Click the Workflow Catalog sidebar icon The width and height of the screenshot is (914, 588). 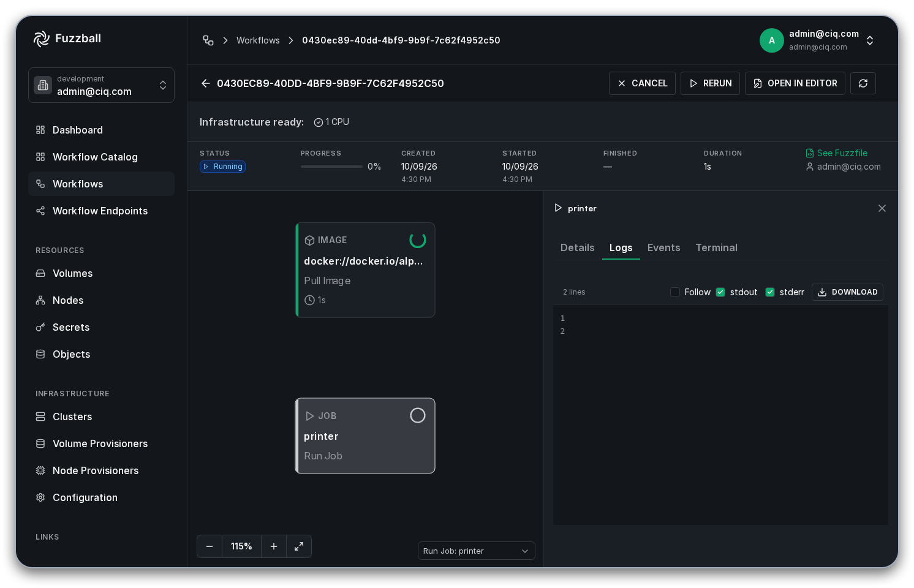[40, 157]
